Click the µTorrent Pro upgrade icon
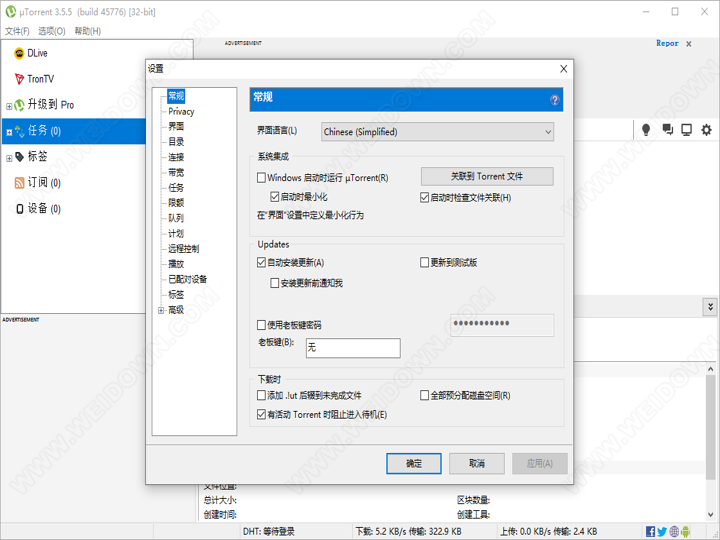This screenshot has width=720, height=540. click(x=19, y=105)
